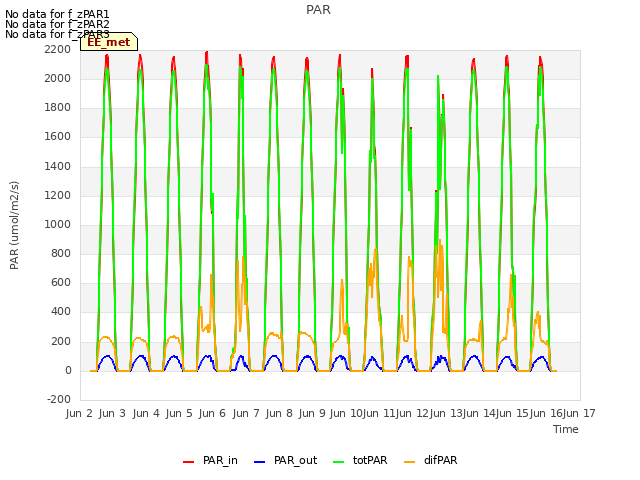This screenshot has height=480, width=640.
Task: Click the 1200 y-axis tick label
Action: pos(58,196)
